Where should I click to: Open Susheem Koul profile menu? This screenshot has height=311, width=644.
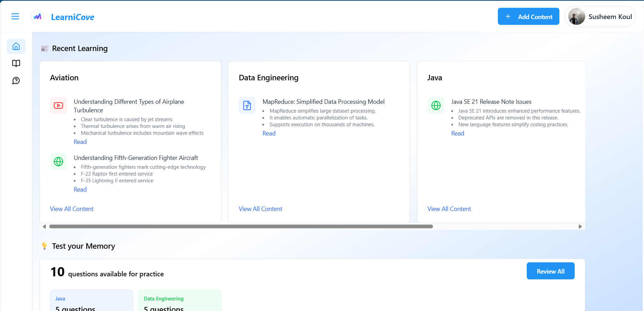pos(600,16)
